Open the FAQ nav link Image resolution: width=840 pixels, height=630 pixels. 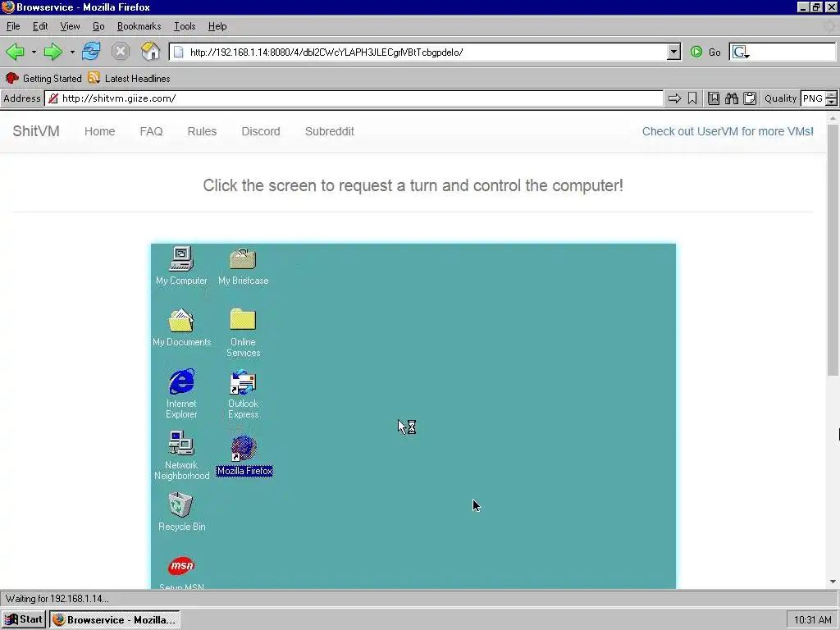click(151, 131)
